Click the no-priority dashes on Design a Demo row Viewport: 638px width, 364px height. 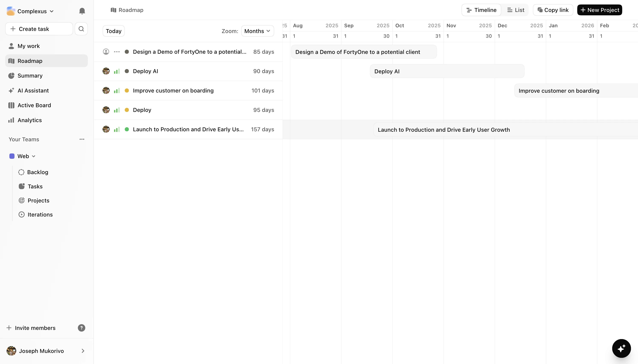point(117,52)
